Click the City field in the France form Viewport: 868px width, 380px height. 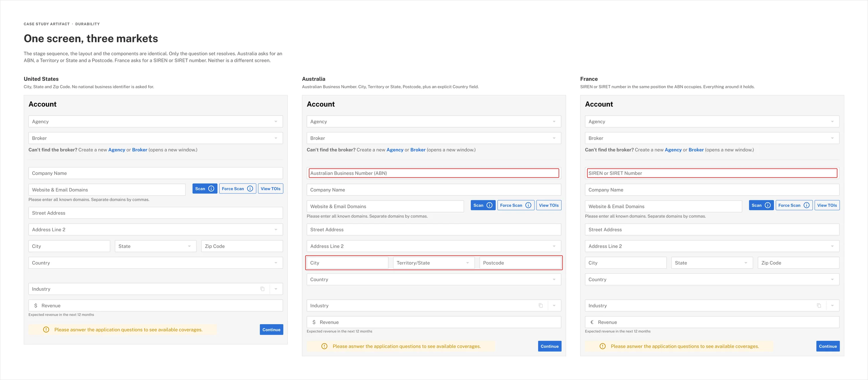[x=626, y=263]
